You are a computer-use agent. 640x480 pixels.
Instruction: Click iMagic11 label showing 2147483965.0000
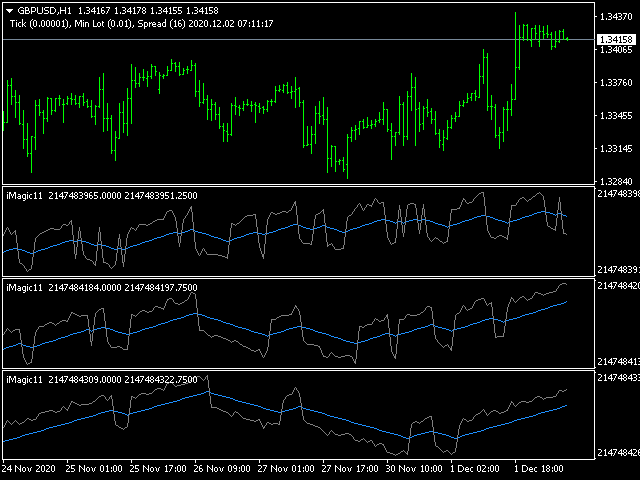point(100,196)
